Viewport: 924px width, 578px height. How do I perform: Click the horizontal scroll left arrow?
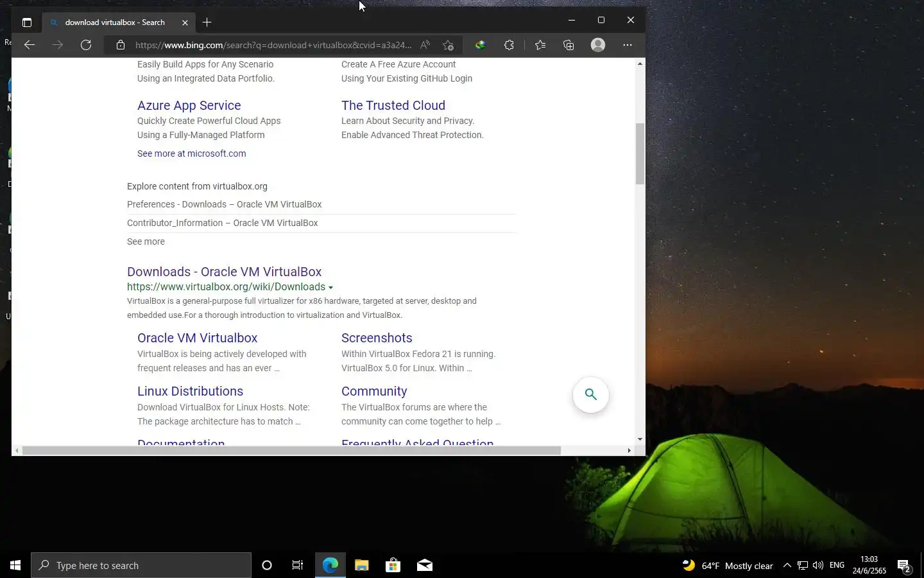tap(17, 450)
